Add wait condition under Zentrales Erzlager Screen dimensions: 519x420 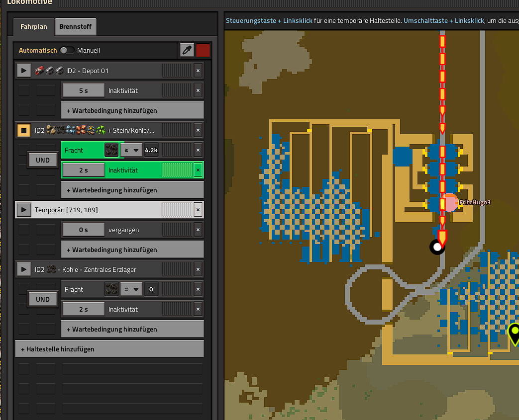pyautogui.click(x=132, y=330)
